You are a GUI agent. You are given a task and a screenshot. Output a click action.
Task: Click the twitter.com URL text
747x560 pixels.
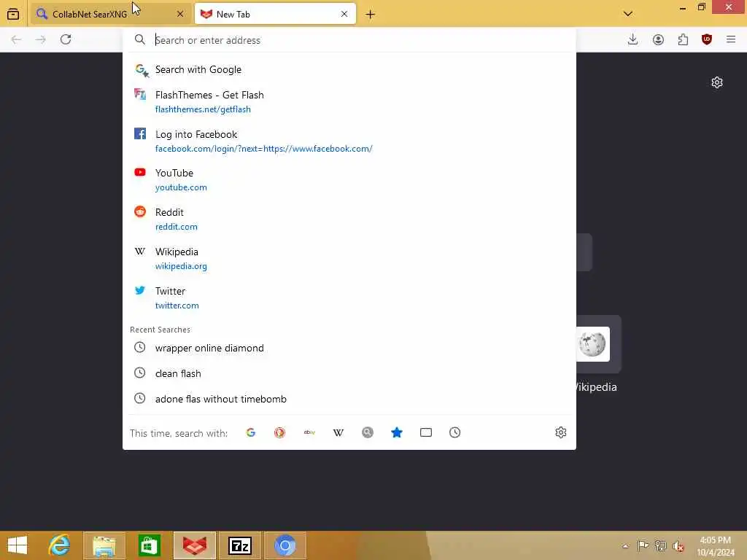(x=177, y=306)
